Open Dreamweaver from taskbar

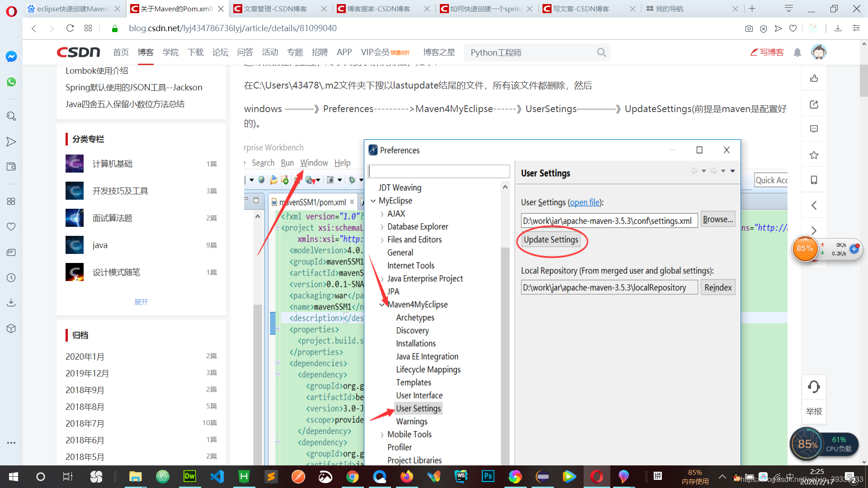(190, 476)
